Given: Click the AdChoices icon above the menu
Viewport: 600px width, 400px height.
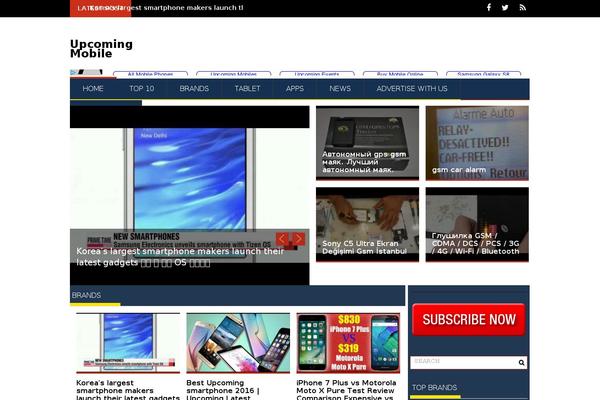Looking at the screenshot, I should [x=73, y=72].
